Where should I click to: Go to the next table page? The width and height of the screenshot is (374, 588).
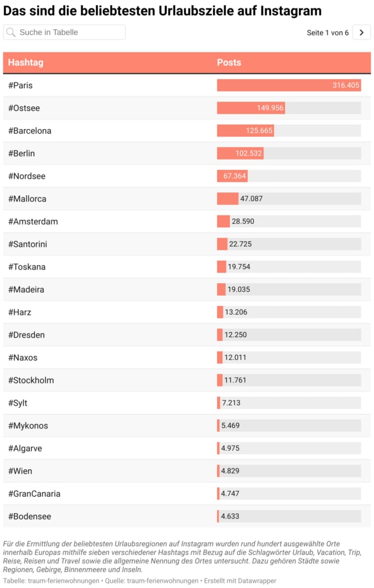click(x=361, y=33)
